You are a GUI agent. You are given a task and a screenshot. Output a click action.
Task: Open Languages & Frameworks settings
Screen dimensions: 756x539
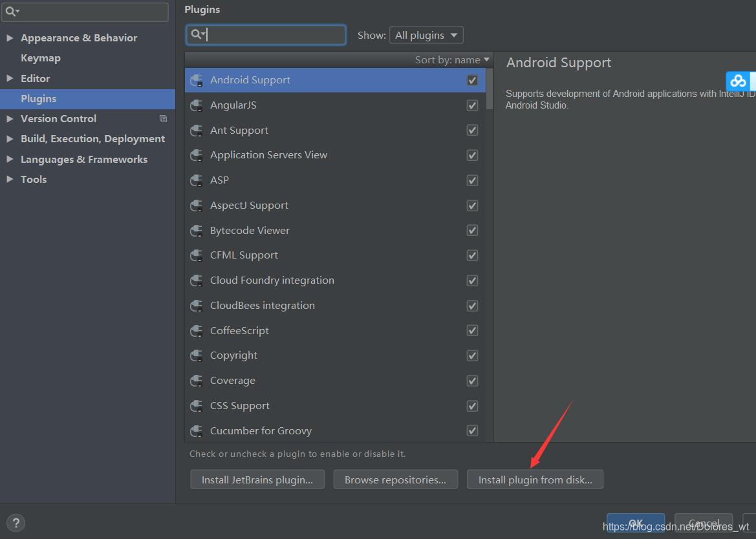84,159
